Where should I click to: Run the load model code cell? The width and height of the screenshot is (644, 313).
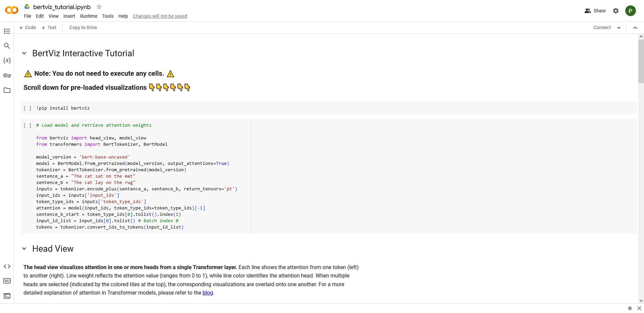pos(28,125)
